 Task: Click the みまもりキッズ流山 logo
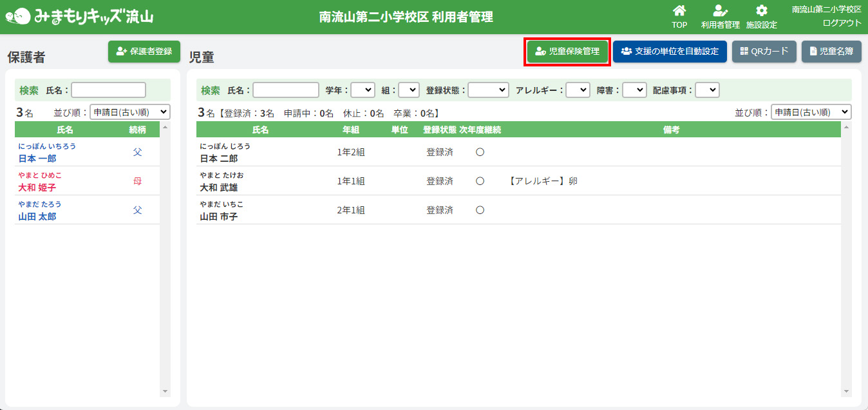tap(80, 16)
